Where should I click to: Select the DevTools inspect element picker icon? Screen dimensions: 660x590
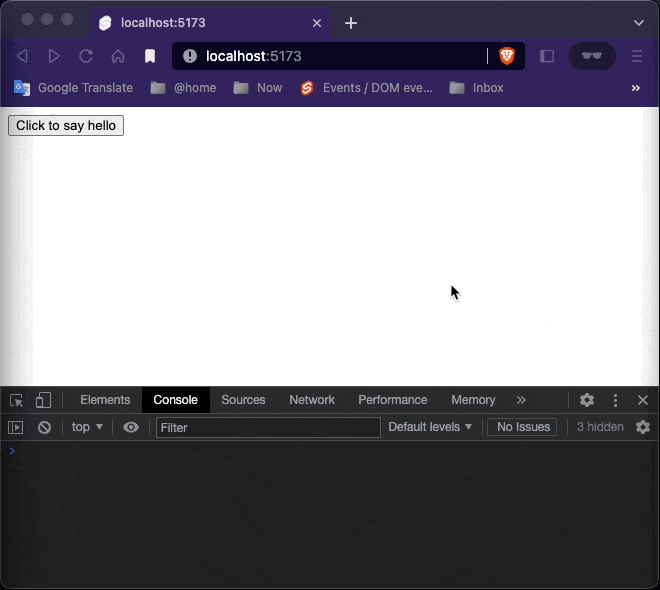pyautogui.click(x=16, y=400)
